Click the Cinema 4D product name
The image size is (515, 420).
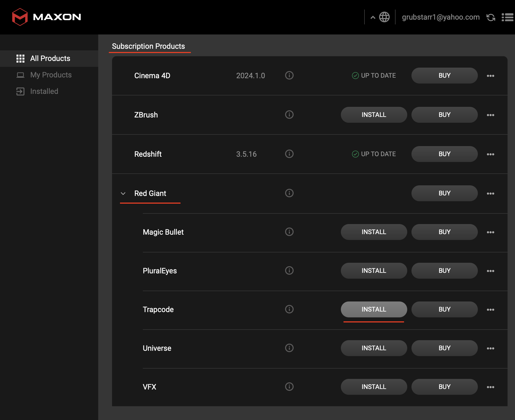[152, 76]
